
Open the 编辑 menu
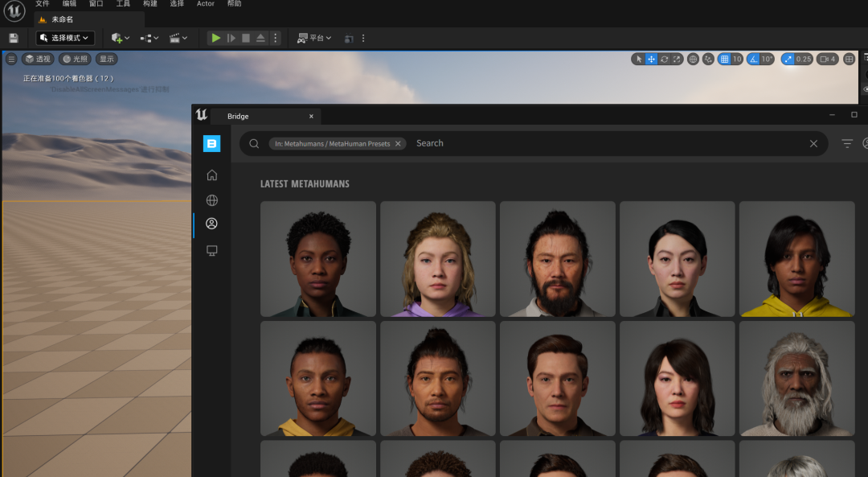(x=69, y=4)
